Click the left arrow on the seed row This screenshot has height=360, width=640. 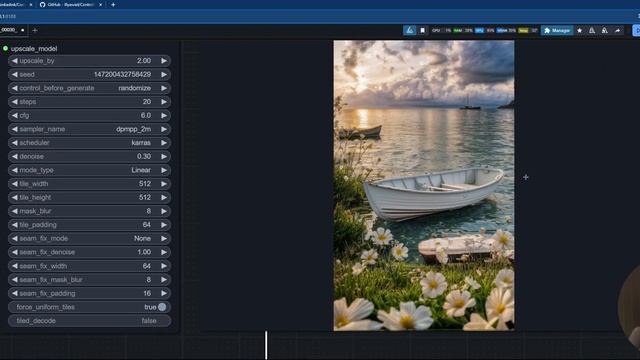[15, 74]
